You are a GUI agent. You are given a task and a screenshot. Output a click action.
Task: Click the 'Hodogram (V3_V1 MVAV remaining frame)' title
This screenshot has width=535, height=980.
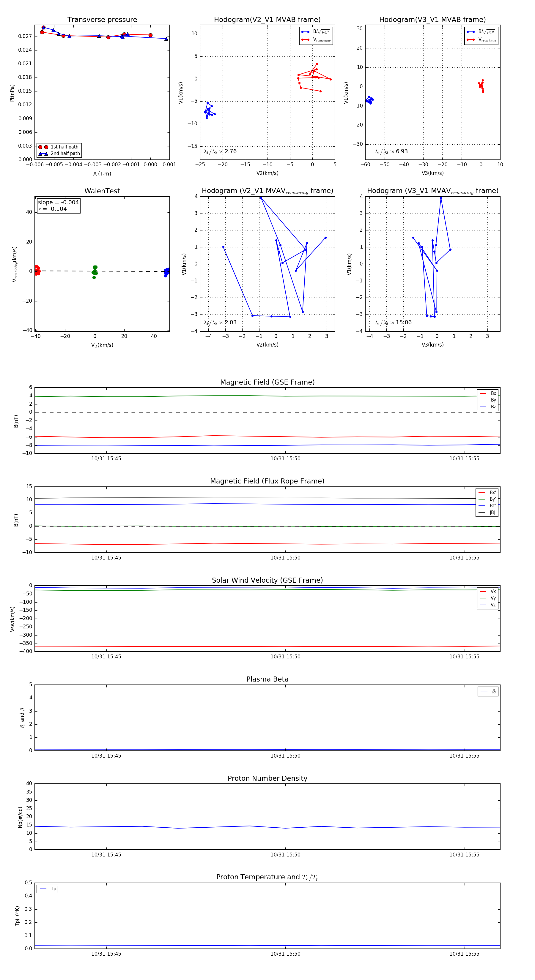pos(432,191)
